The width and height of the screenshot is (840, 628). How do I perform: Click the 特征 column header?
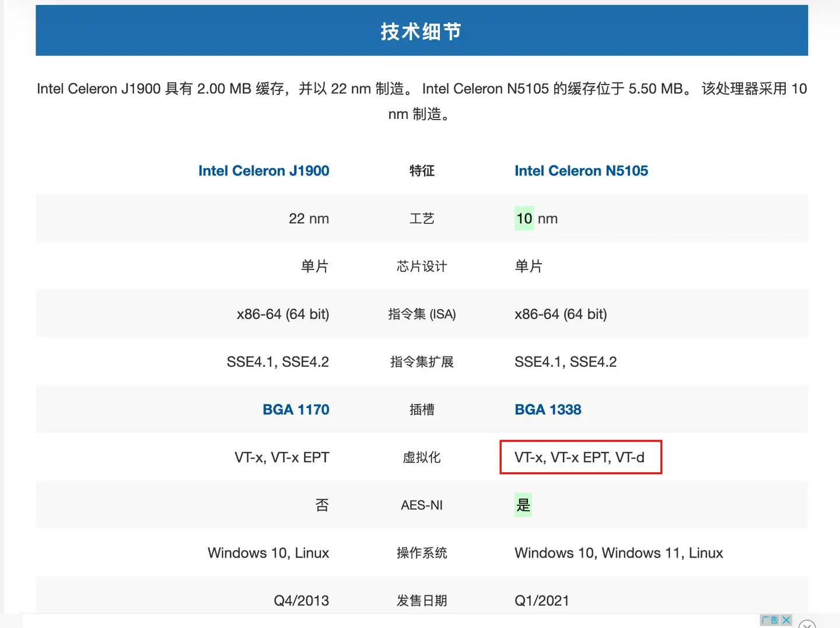[x=422, y=171]
